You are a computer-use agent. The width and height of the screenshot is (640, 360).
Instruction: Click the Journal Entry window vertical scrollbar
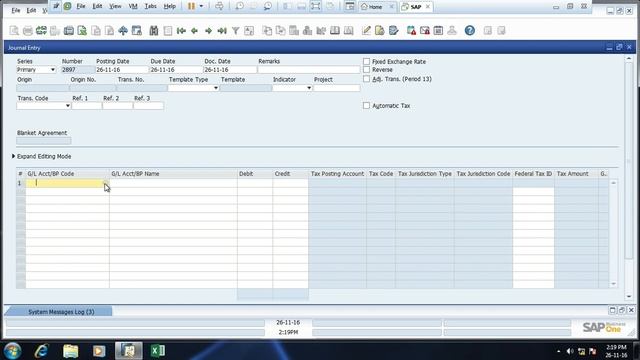pos(629,178)
